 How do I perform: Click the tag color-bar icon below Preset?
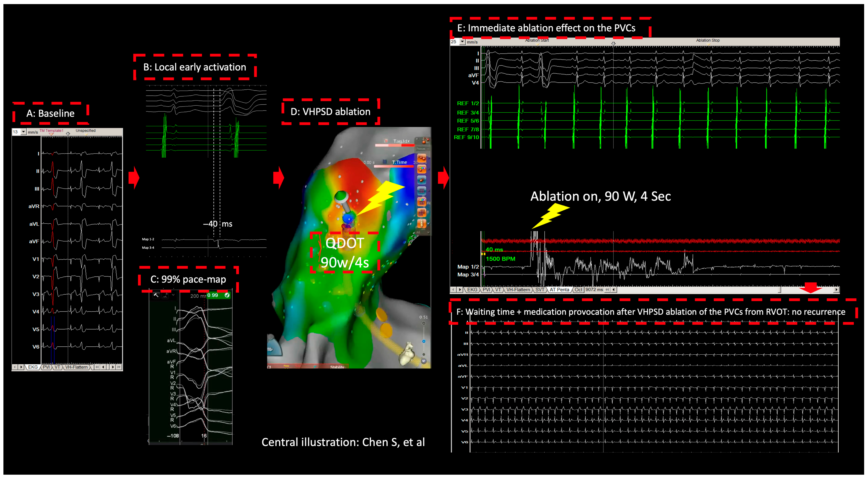pos(422,169)
